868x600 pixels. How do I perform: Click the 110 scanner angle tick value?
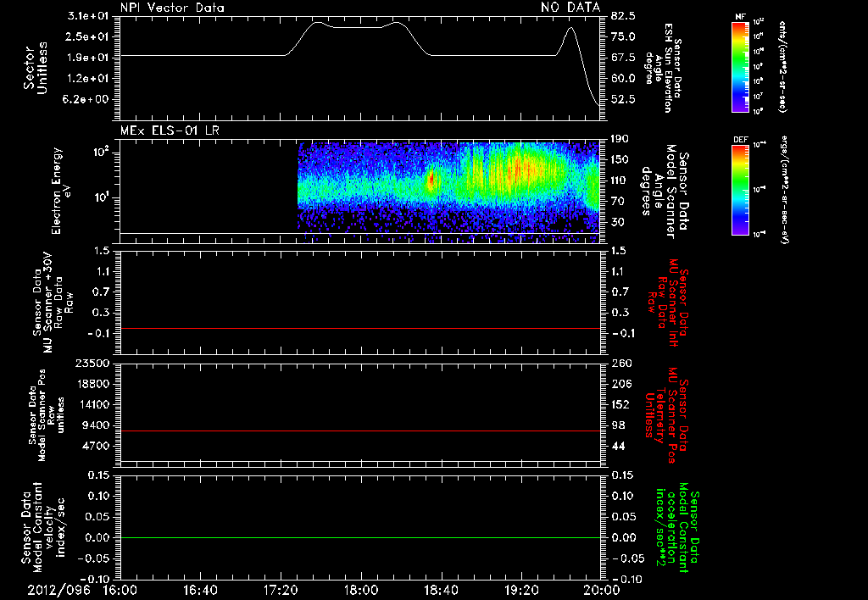620,181
